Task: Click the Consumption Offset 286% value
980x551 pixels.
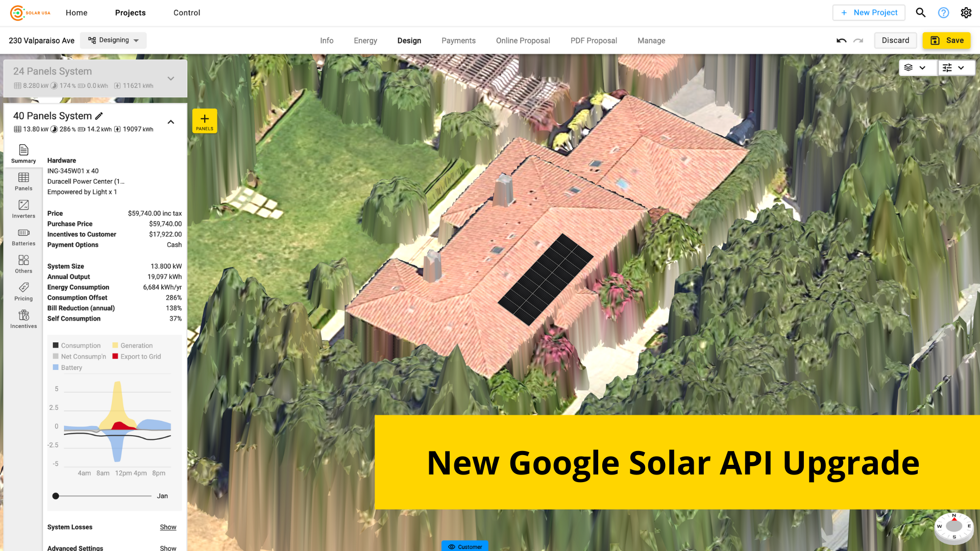Action: click(174, 298)
